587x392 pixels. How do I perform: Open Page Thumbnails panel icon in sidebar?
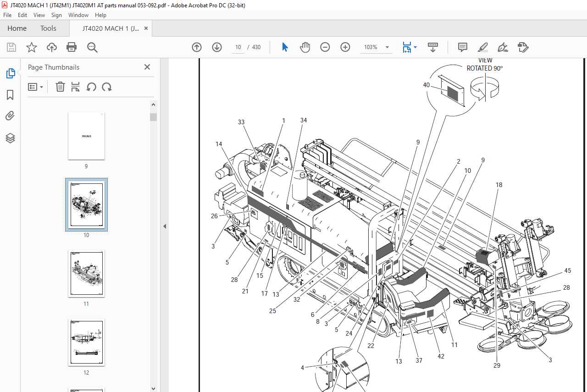[10, 73]
